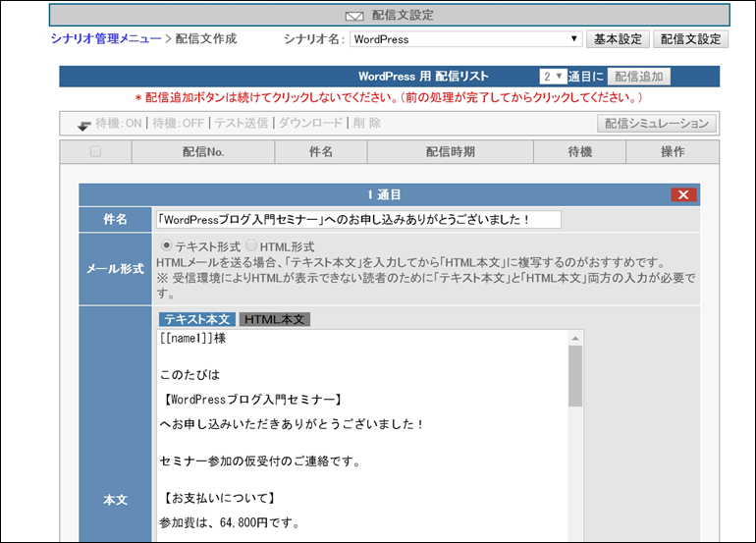The width and height of the screenshot is (756, 543).
Task: Select HTML形式 radio button
Action: (251, 245)
